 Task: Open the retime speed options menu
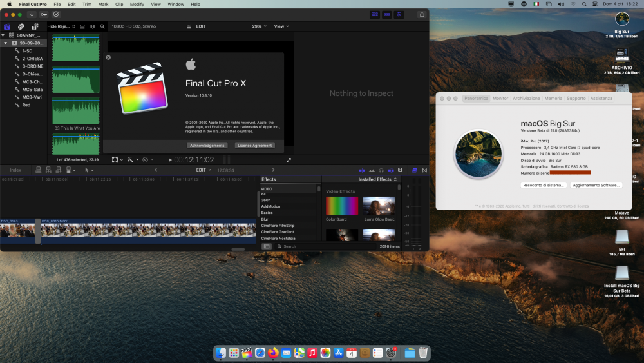coord(147,159)
